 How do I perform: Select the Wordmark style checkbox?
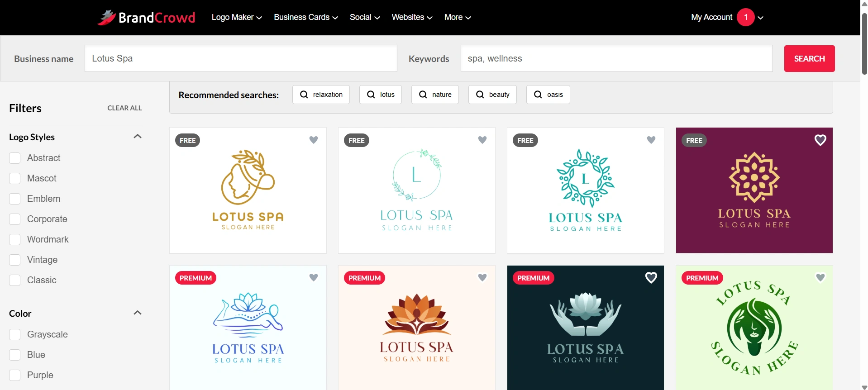[x=15, y=239]
